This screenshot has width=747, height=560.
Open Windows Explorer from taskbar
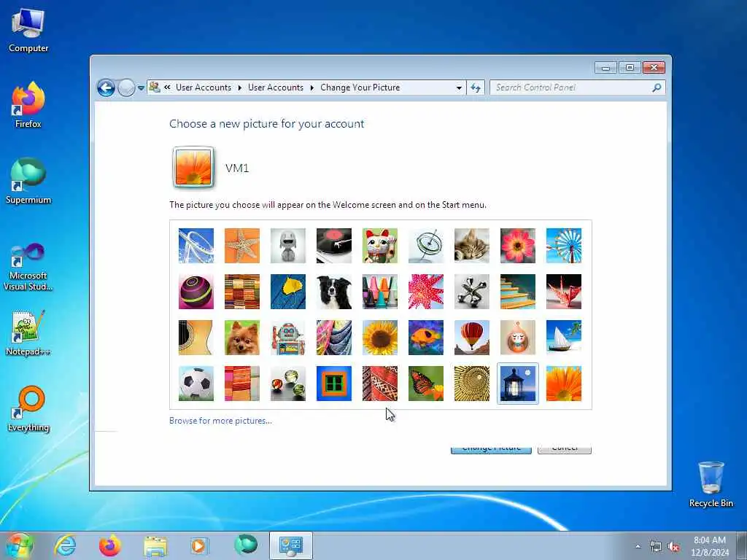click(x=155, y=545)
